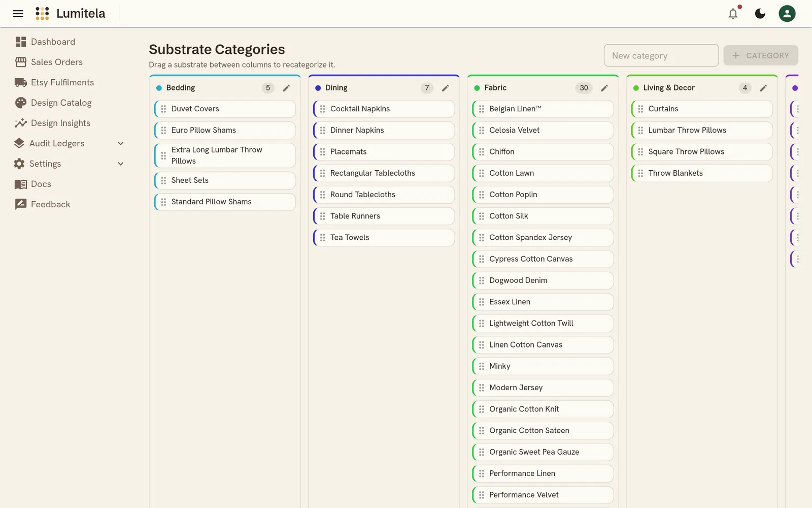Open the notifications bell
The image size is (812, 508).
[733, 14]
